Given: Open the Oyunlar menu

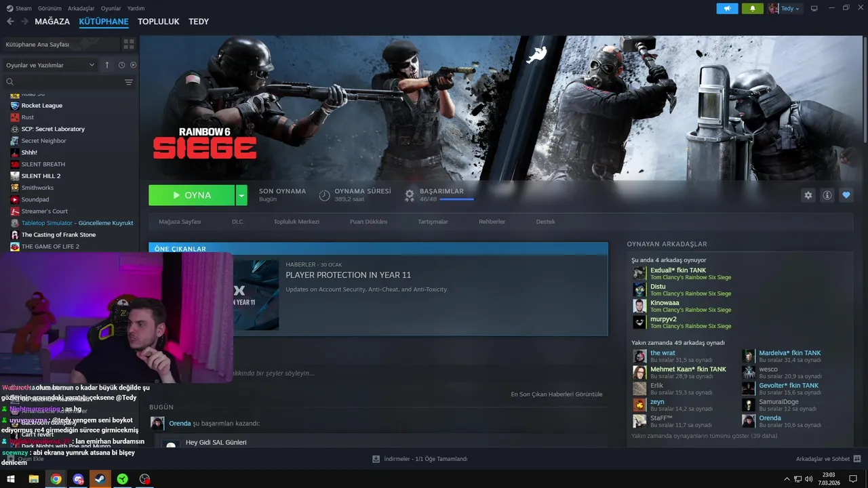Looking at the screenshot, I should pos(111,8).
